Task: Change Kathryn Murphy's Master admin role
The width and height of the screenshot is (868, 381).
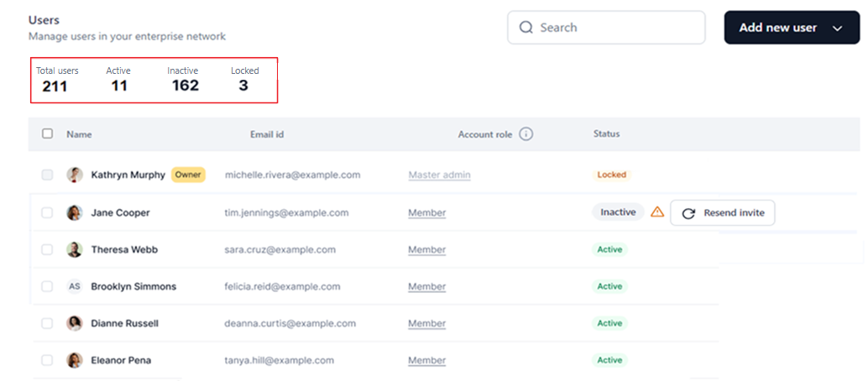Action: (x=439, y=175)
